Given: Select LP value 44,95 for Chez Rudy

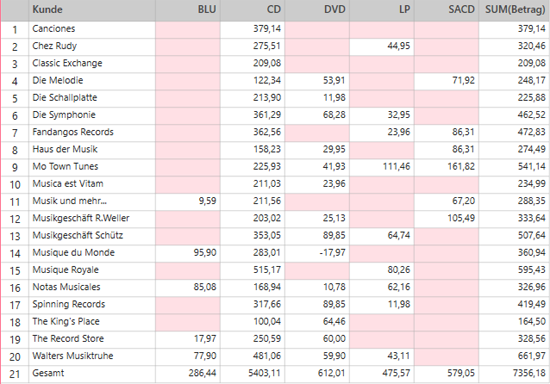Looking at the screenshot, I should (x=382, y=47).
